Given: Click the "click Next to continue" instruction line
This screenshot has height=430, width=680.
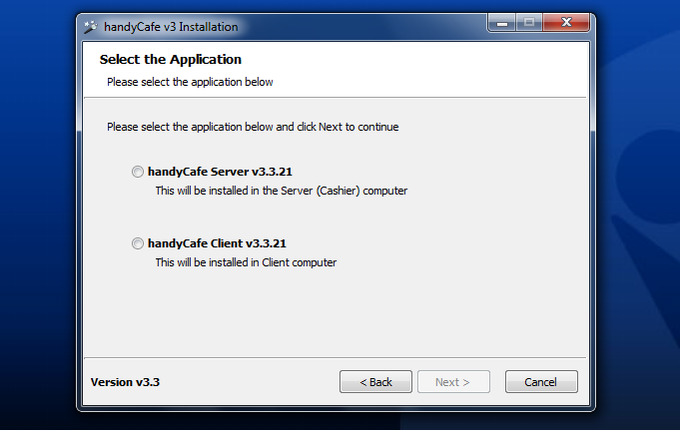Looking at the screenshot, I should (x=253, y=127).
